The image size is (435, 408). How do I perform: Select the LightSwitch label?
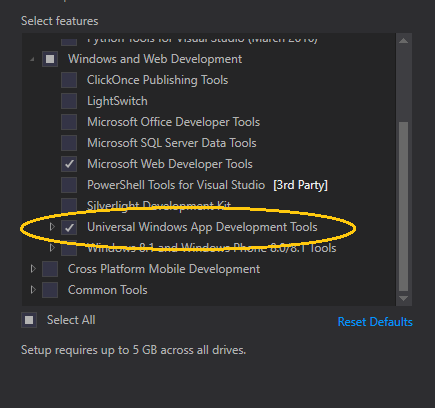coord(117,101)
